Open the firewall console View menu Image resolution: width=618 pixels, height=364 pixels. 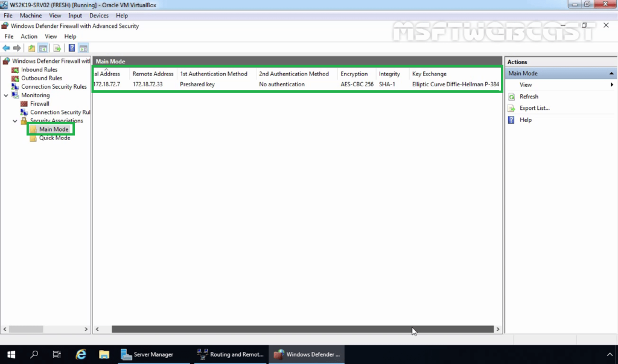point(51,36)
